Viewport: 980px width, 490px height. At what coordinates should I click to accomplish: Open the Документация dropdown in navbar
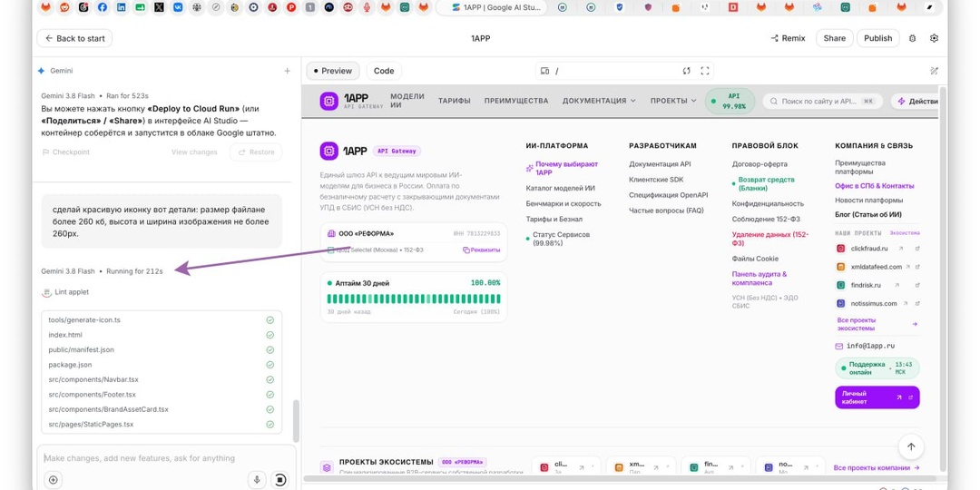click(x=599, y=101)
